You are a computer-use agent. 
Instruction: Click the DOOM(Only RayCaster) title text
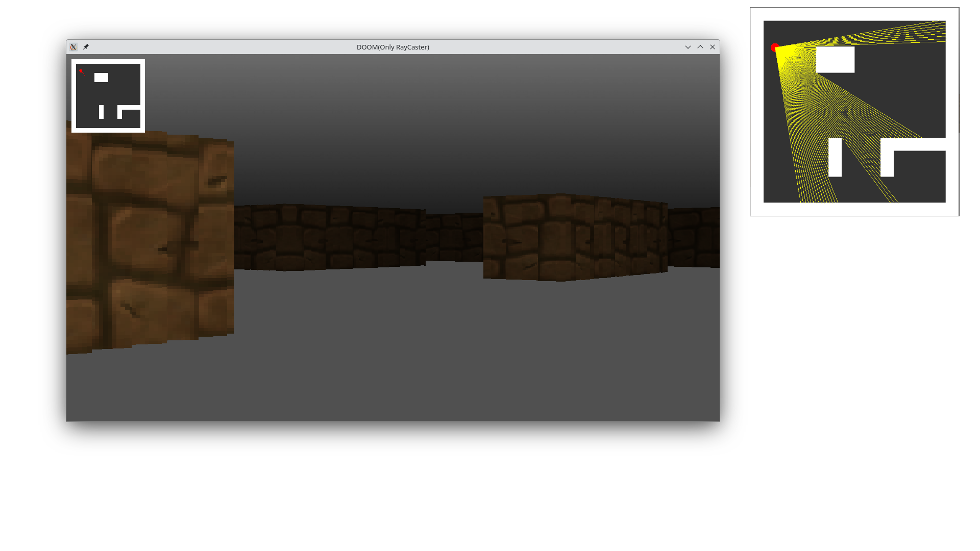tap(393, 47)
